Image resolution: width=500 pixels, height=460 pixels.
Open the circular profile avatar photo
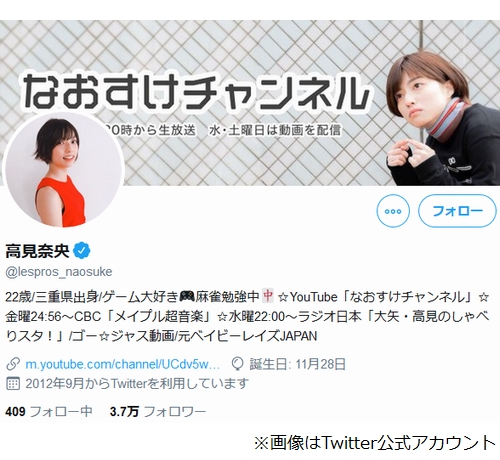coord(63,170)
